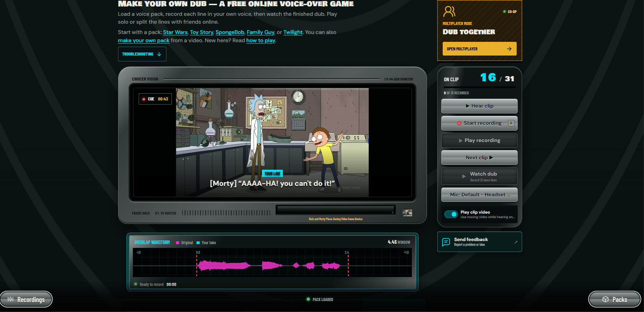
Task: Open the Packs panel button
Action: coord(615,299)
